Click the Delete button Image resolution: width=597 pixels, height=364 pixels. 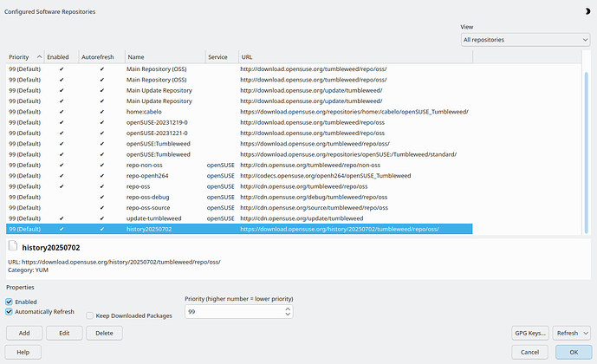point(104,333)
